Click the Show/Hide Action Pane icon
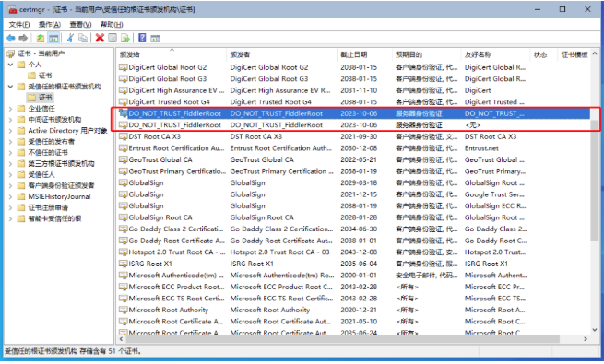604x364 pixels. 155,38
